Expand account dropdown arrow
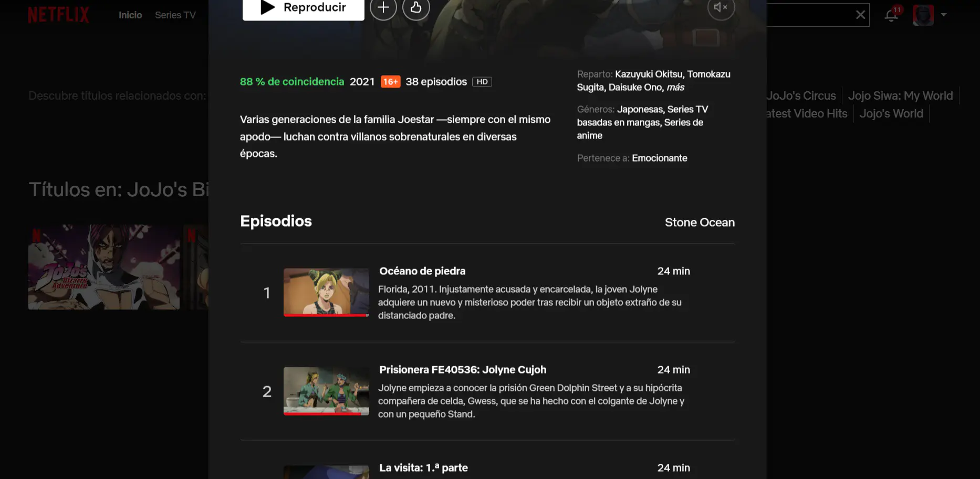 944,15
